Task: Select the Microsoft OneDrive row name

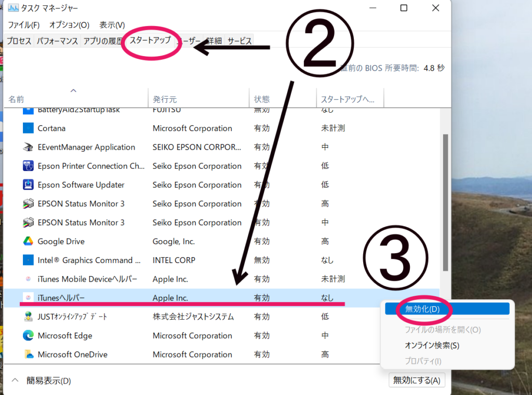Action: [x=73, y=354]
